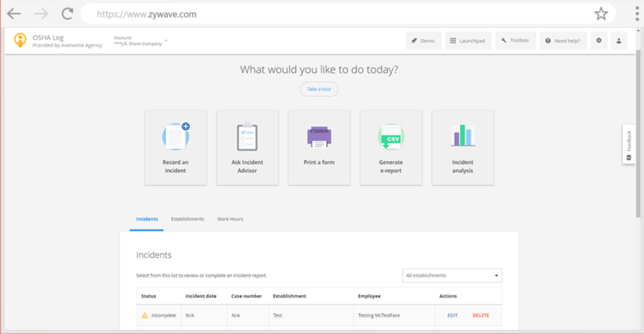Click the Print a form icon
644x334 pixels.
coord(319,136)
